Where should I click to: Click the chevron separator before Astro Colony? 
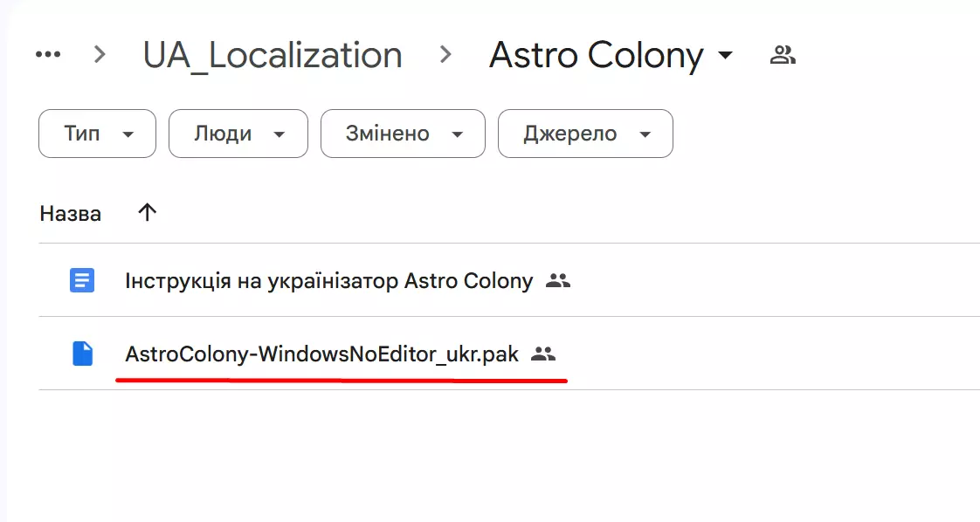445,55
